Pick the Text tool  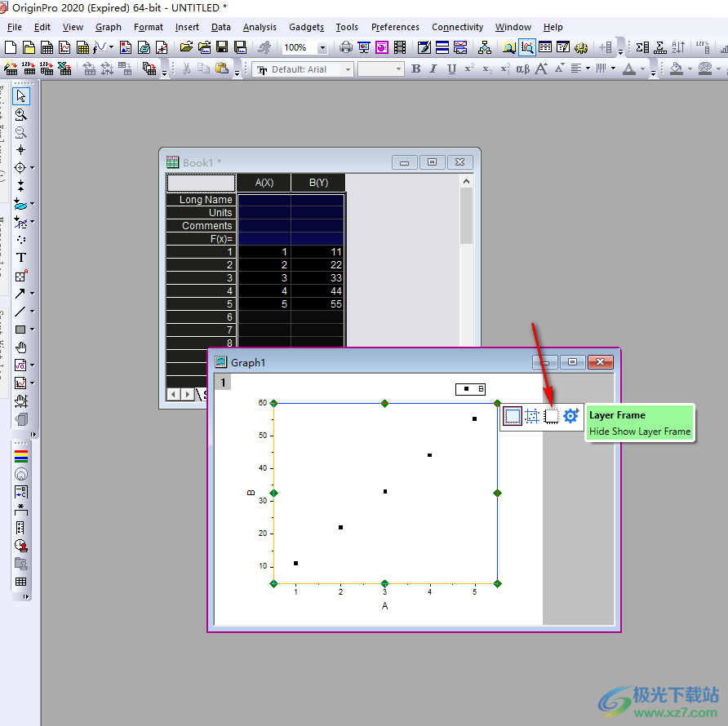pyautogui.click(x=21, y=258)
